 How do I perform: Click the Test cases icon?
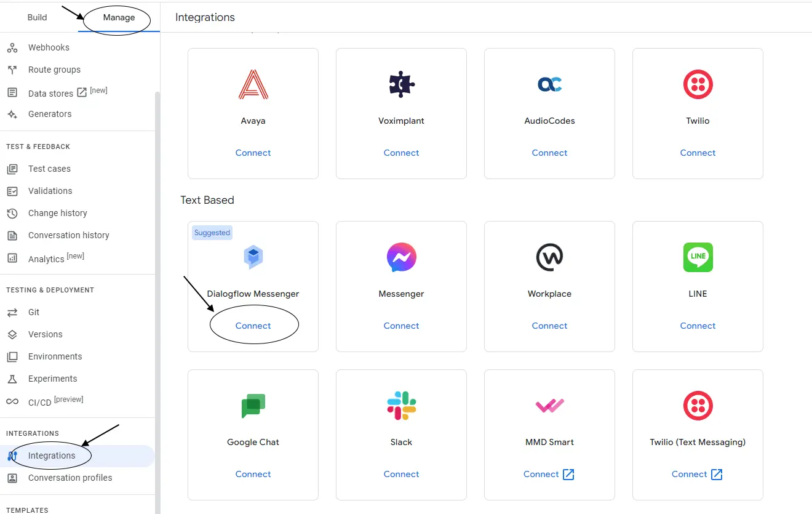12,169
